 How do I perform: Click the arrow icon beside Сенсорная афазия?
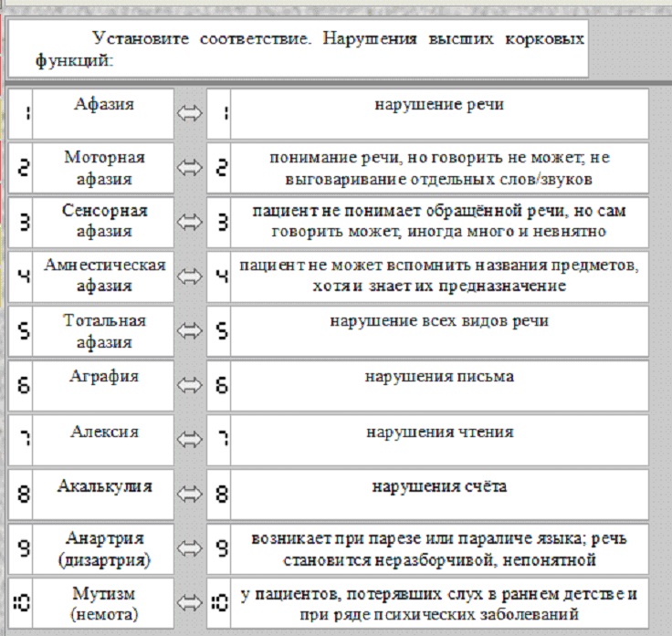[189, 222]
